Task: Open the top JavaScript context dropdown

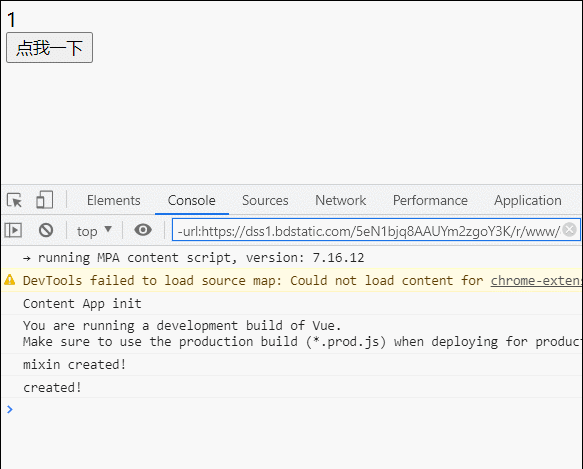Action: coord(94,231)
